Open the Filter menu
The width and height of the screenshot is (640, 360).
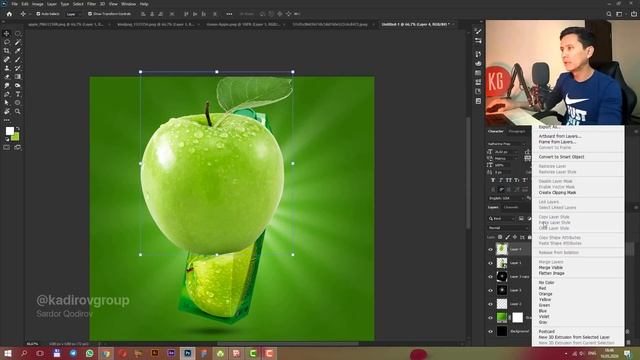pos(91,4)
